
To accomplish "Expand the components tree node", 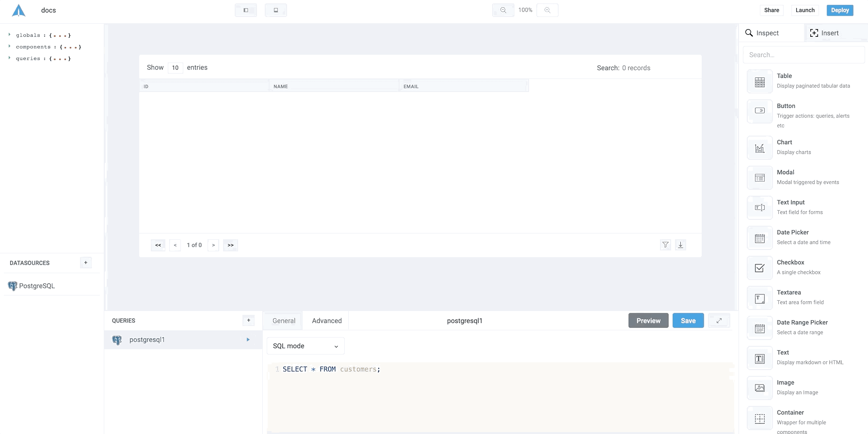I will 9,46.
